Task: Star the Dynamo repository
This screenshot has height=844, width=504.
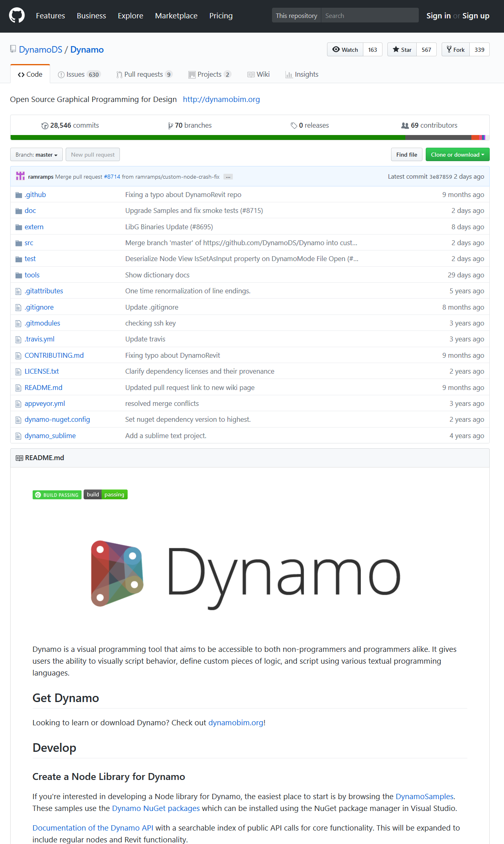Action: (402, 50)
